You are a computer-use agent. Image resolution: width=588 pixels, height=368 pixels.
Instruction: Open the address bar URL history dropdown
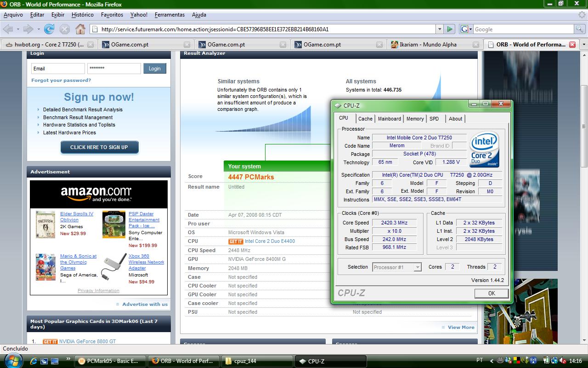[440, 29]
